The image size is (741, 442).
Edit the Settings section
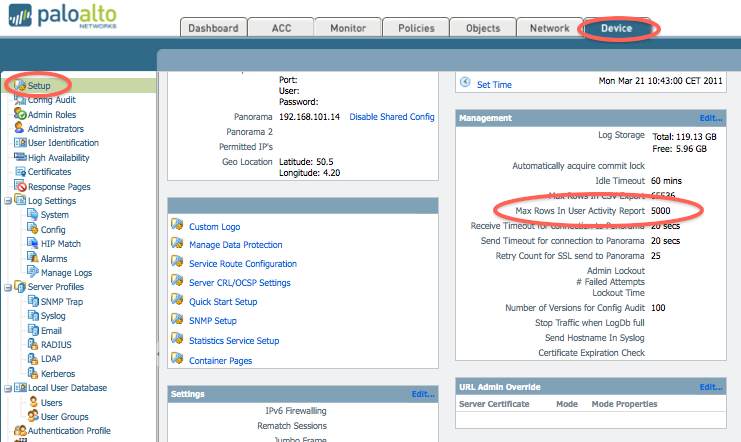(x=423, y=394)
